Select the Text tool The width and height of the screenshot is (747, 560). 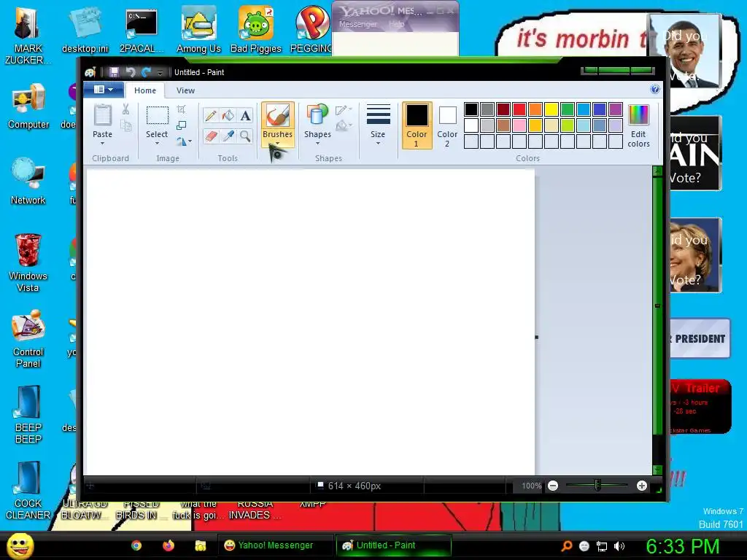point(245,116)
